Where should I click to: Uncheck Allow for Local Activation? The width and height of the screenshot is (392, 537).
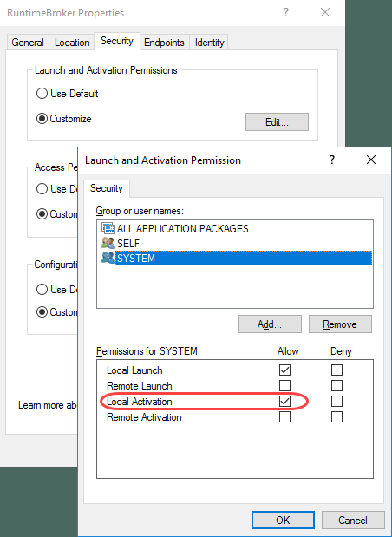tap(284, 401)
